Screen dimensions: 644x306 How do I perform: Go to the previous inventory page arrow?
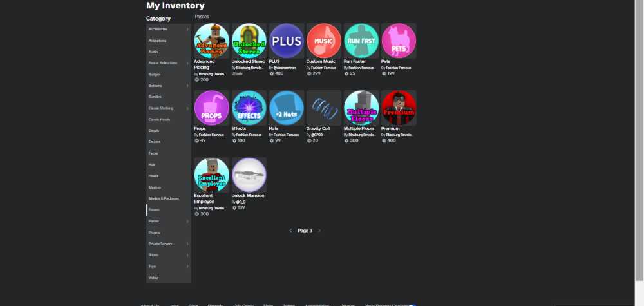(x=290, y=231)
